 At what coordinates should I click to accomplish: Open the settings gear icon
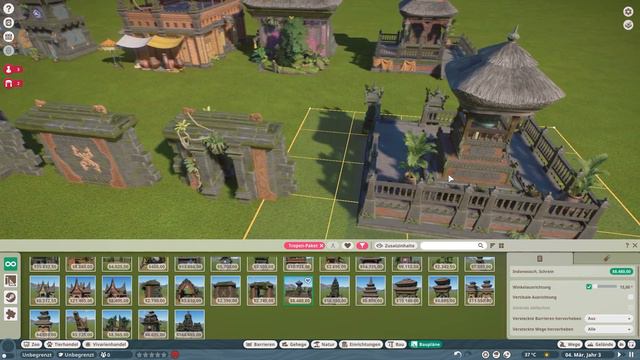pyautogui.click(x=628, y=11)
